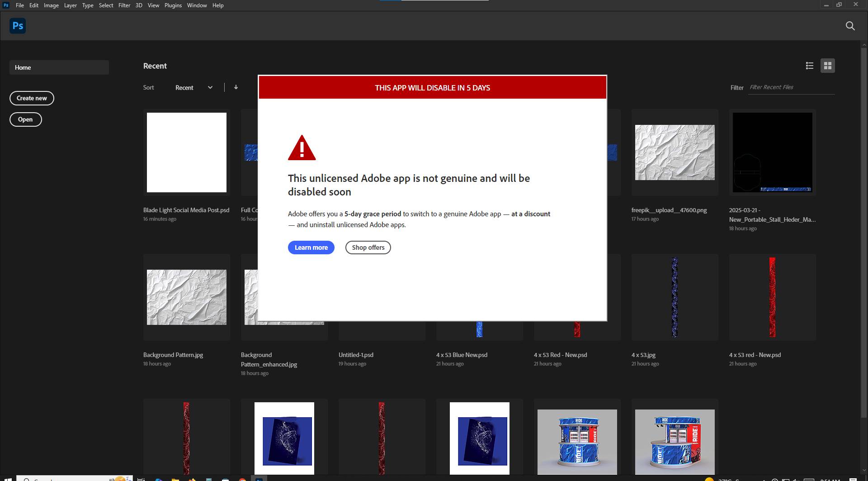Open the Type menu

[x=88, y=5]
